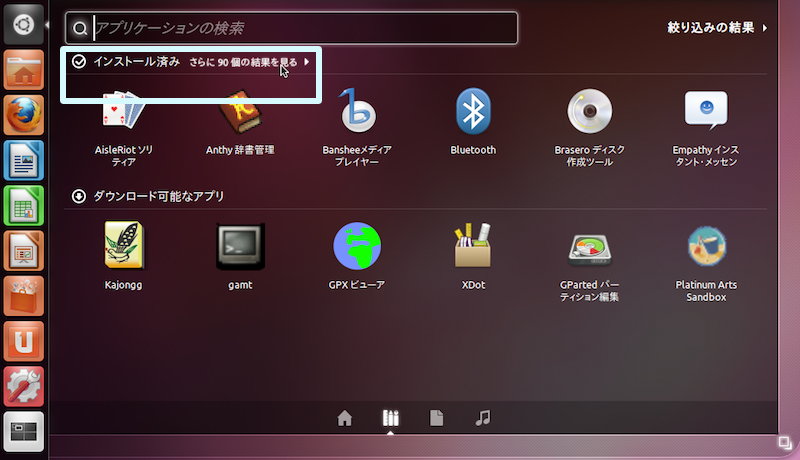
Task: Open Ubuntu One from launcher
Action: pos(23,342)
